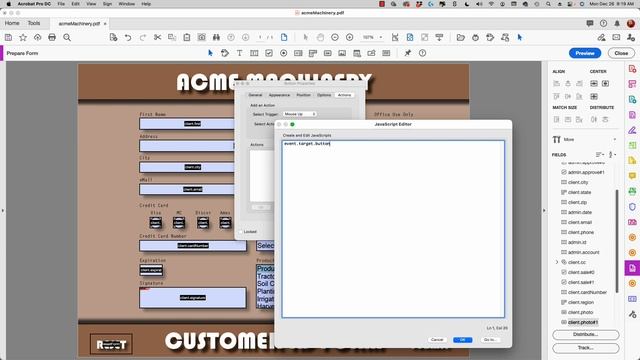The image size is (640, 360).
Task: Take a snapshot with the camera icon
Action: coord(202,38)
